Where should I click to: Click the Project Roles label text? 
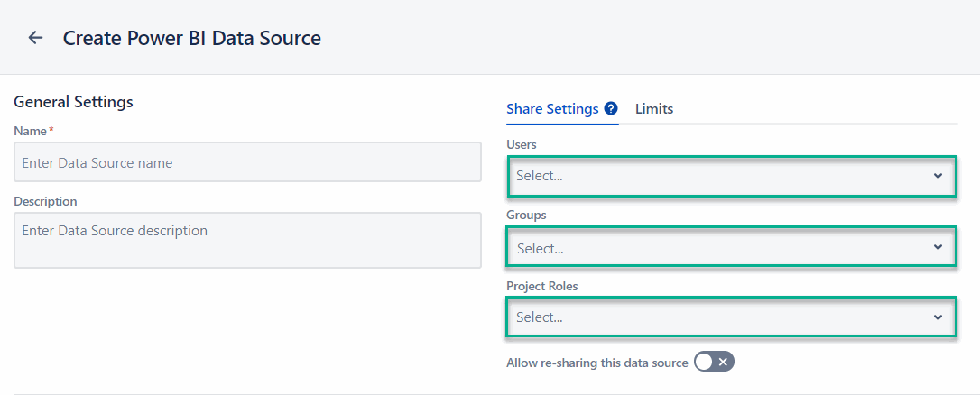tap(541, 286)
